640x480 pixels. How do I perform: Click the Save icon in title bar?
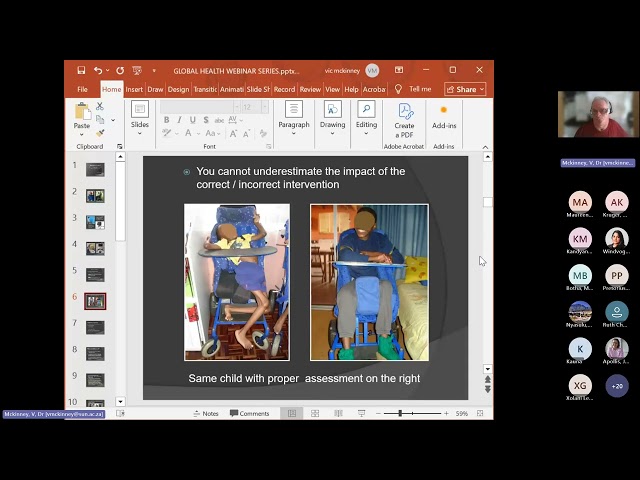[81, 70]
